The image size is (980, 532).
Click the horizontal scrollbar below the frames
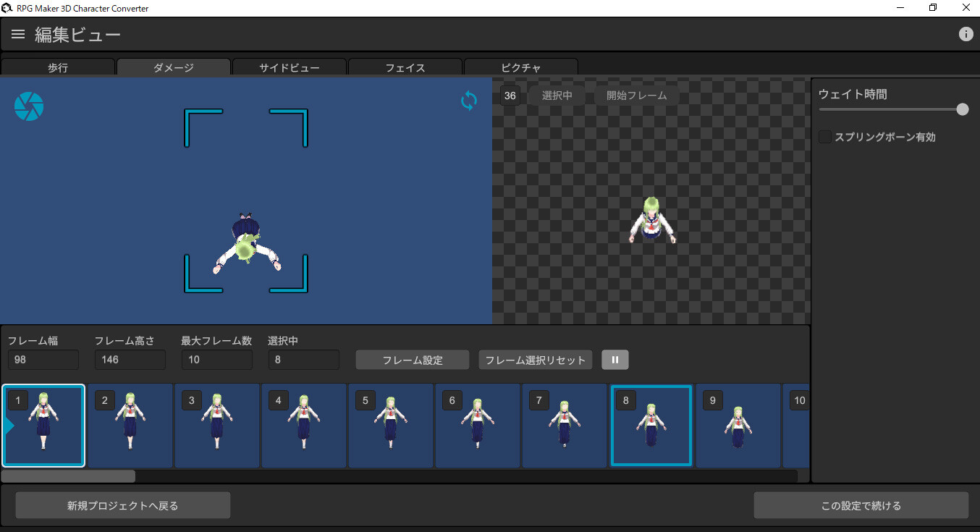pyautogui.click(x=67, y=476)
